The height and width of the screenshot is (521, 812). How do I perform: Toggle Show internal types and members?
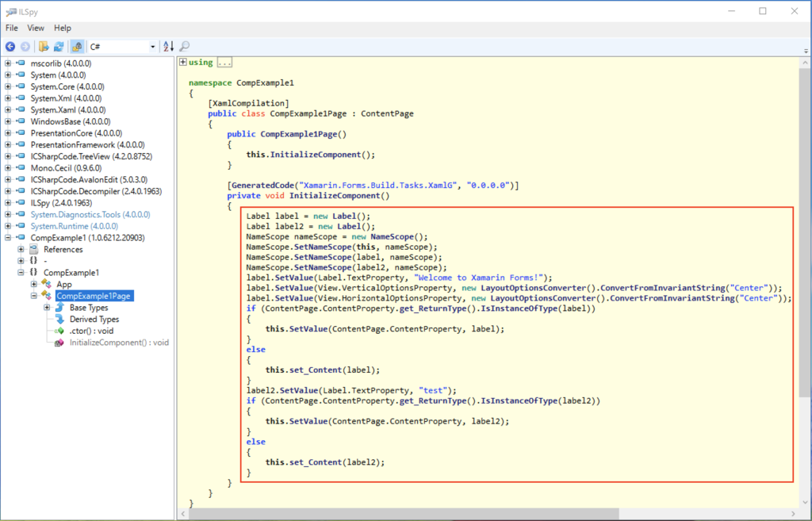pyautogui.click(x=77, y=47)
